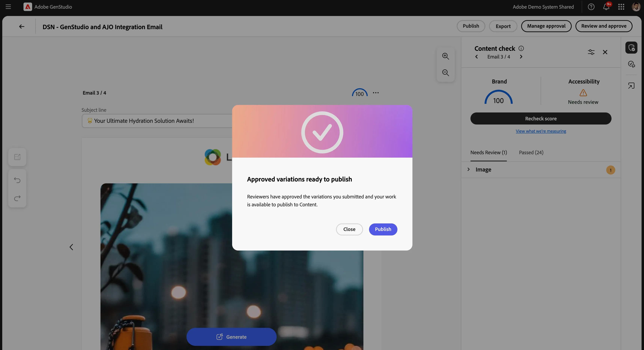Switch to the Passed (24) tab
The width and height of the screenshot is (644, 350).
[x=531, y=153]
